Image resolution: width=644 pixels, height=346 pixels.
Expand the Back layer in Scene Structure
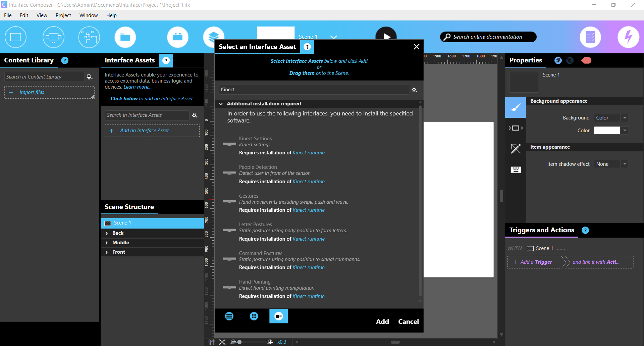[107, 233]
